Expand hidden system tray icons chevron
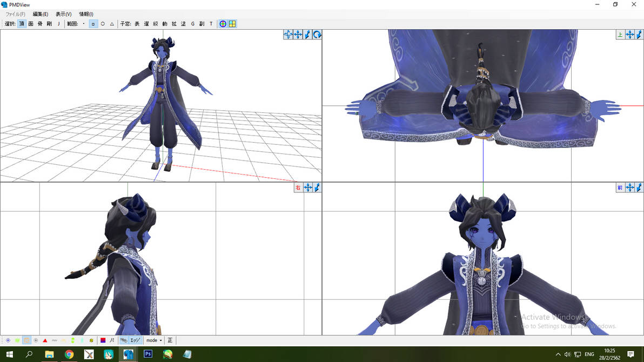 click(558, 354)
